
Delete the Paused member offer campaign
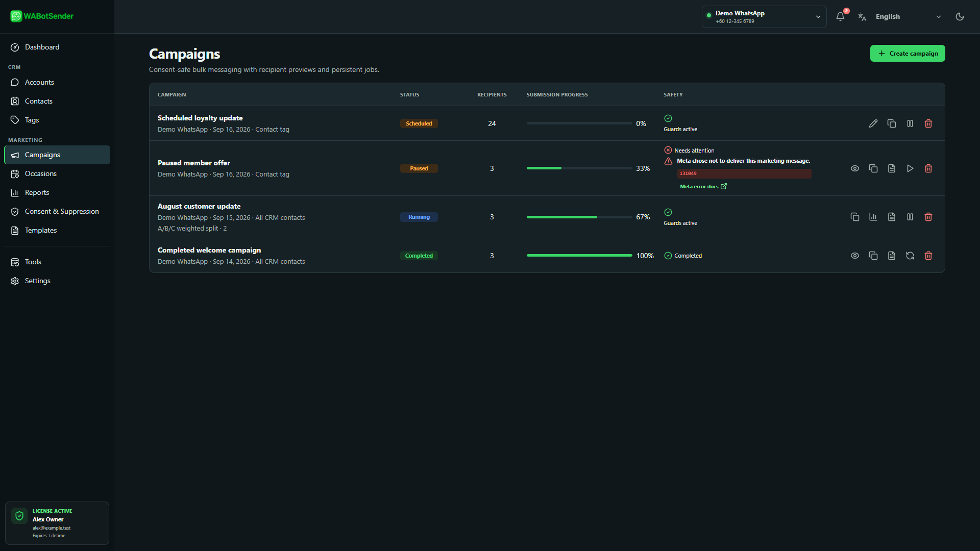928,168
